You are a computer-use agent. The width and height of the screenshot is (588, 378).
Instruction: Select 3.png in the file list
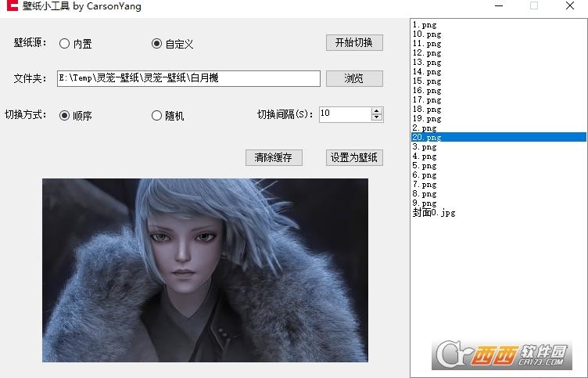[498, 147]
